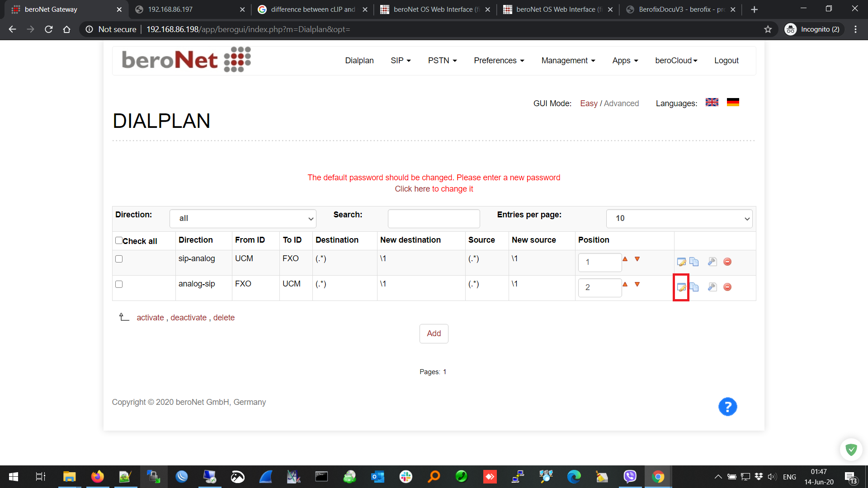
Task: Open the Direction filter dropdown
Action: pos(243,219)
